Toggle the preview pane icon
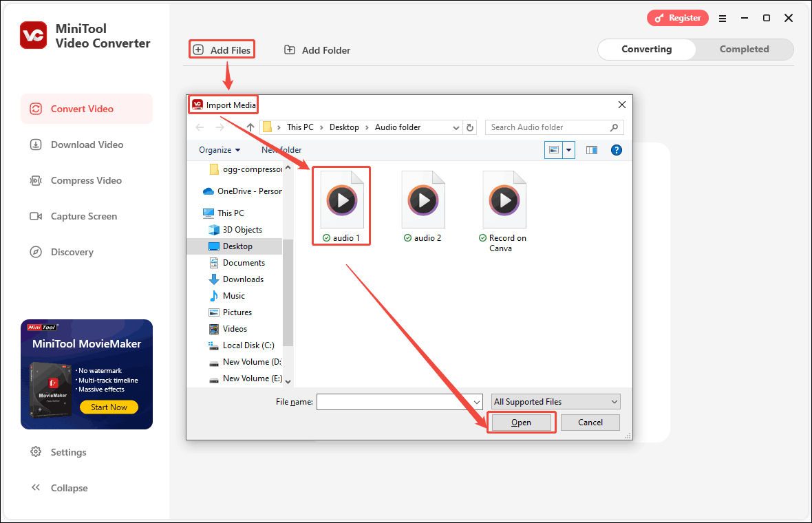812x523 pixels. pyautogui.click(x=591, y=150)
